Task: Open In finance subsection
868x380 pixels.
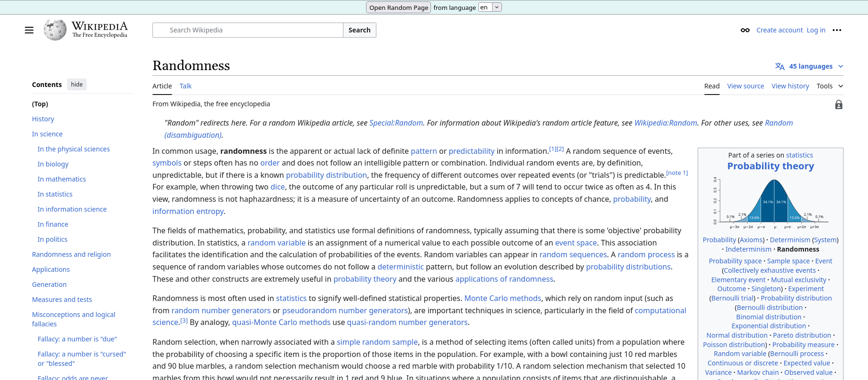Action: click(x=53, y=224)
